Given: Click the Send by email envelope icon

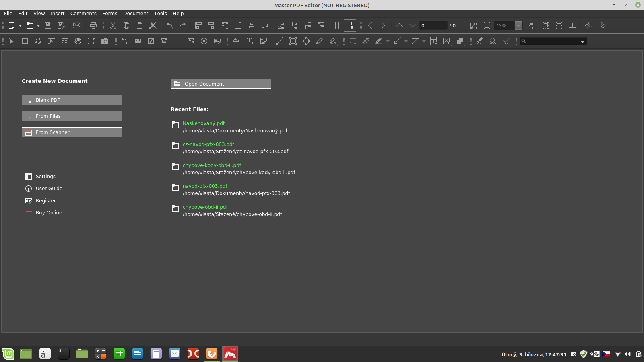Looking at the screenshot, I should click(77, 25).
